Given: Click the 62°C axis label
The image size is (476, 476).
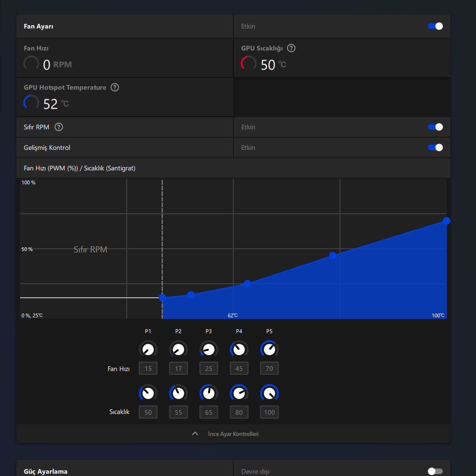Looking at the screenshot, I should (x=233, y=315).
